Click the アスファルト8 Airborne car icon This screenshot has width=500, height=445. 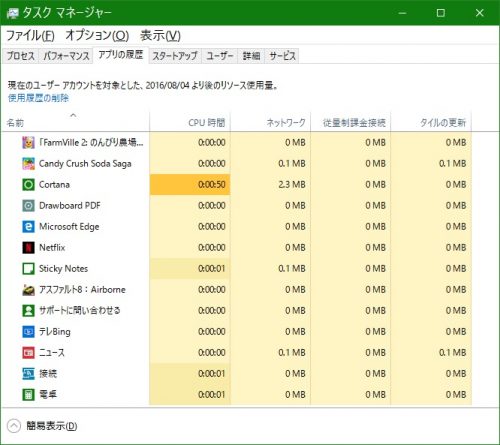click(28, 290)
